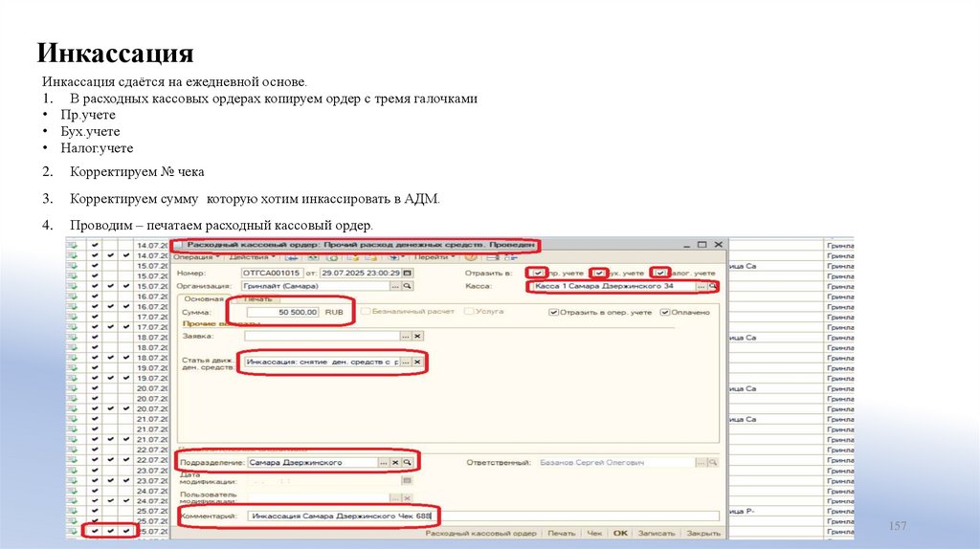Toggle the Услуга checkbox
This screenshot has width=980, height=549.
(469, 311)
